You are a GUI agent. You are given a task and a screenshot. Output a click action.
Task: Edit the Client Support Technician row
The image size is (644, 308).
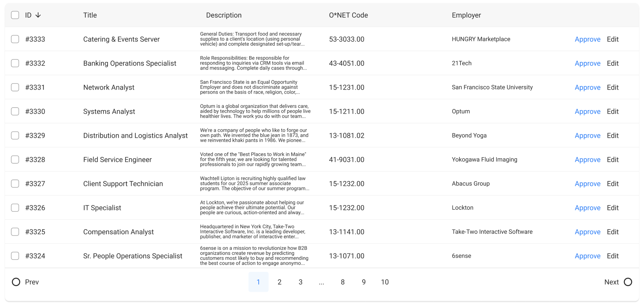(x=613, y=184)
